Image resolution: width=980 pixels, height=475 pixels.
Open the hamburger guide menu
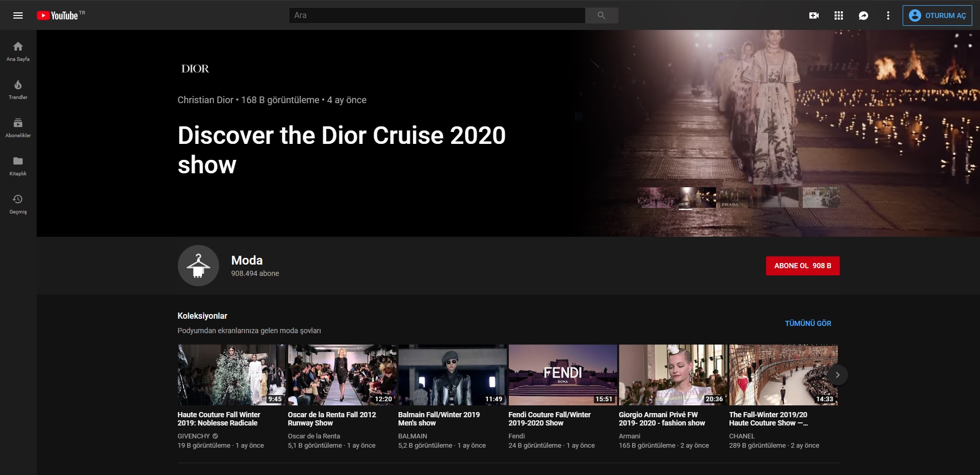(18, 15)
